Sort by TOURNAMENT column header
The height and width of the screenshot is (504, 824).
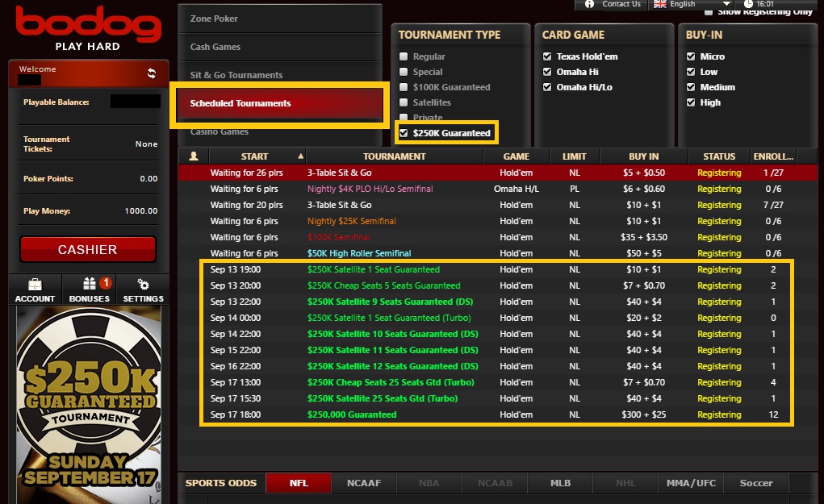(x=394, y=156)
